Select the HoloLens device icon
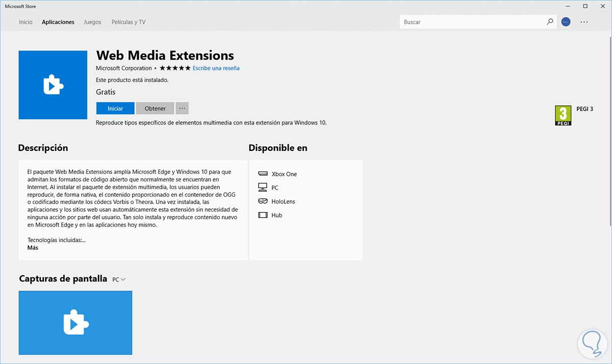The height and width of the screenshot is (364, 612). [263, 201]
